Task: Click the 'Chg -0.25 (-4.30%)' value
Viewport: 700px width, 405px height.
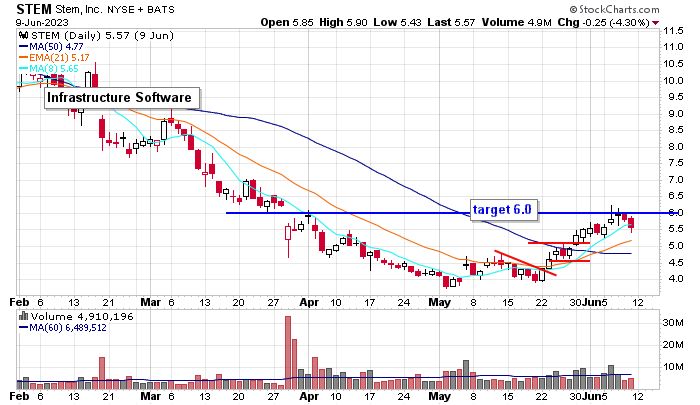Action: pos(603,22)
